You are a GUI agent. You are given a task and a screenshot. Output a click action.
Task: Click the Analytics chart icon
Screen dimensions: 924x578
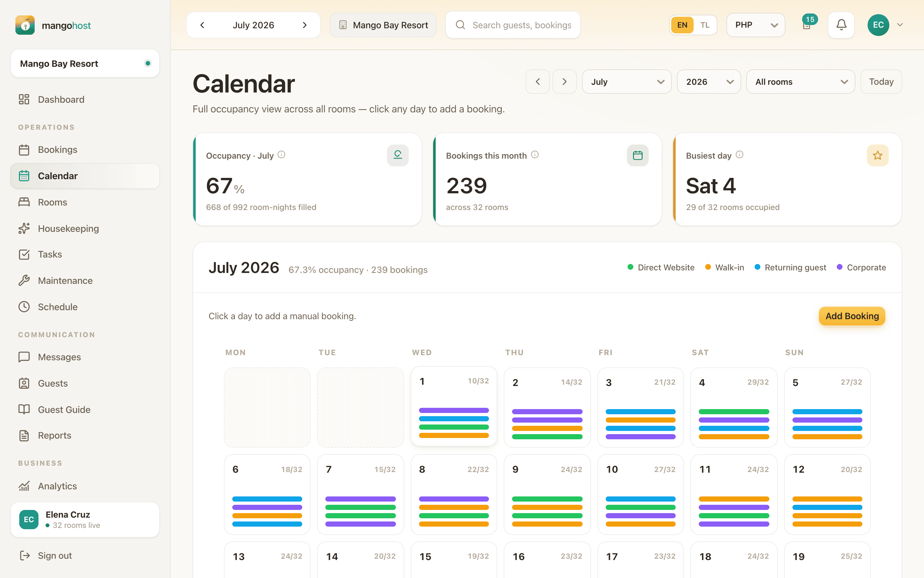(x=24, y=486)
